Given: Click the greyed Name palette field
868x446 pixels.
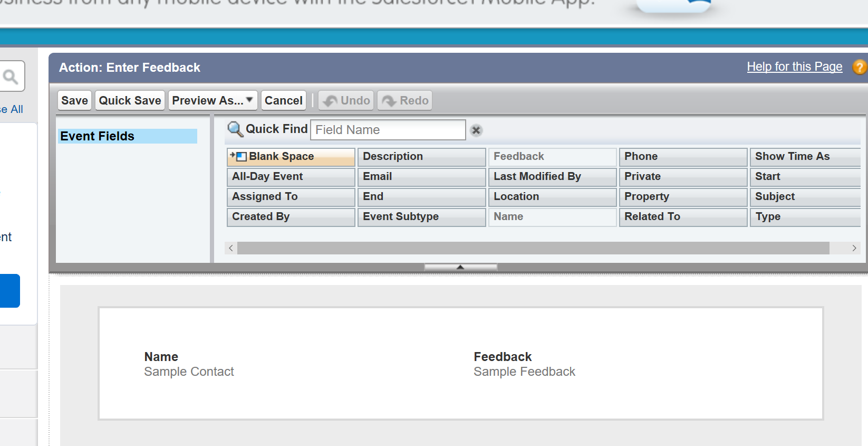Looking at the screenshot, I should click(x=553, y=217).
